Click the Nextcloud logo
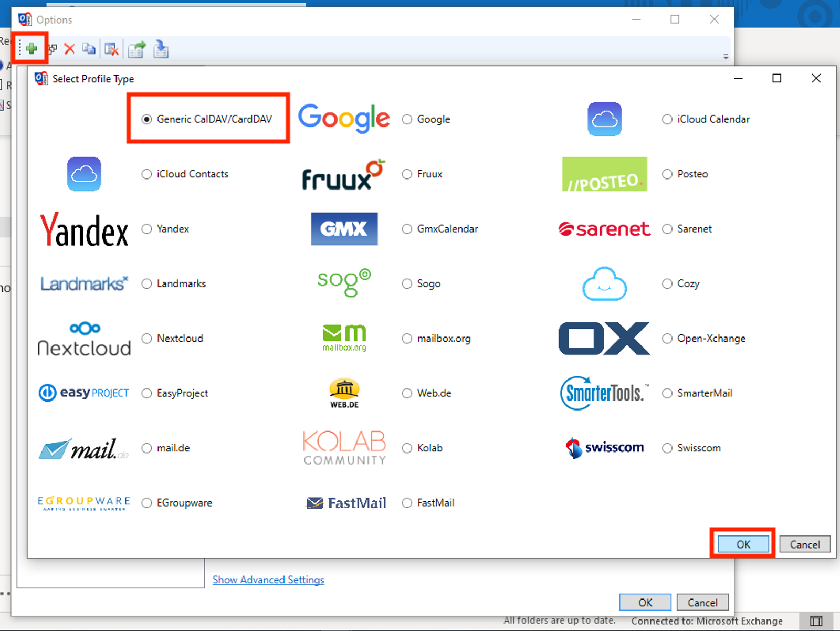Viewport: 840px width, 631px height. (x=84, y=339)
